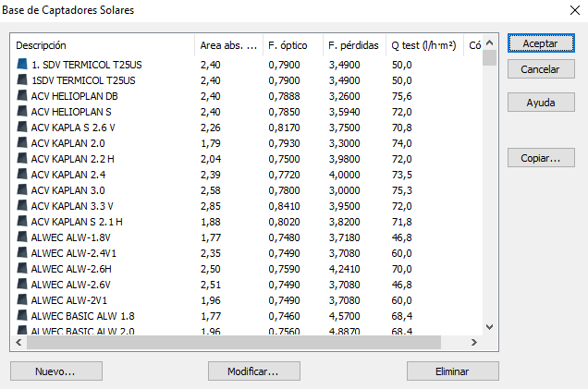Image resolution: width=588 pixels, height=389 pixels.
Task: Click the panel icon beside 1SDV TERMICOL T25US
Action: click(x=22, y=80)
